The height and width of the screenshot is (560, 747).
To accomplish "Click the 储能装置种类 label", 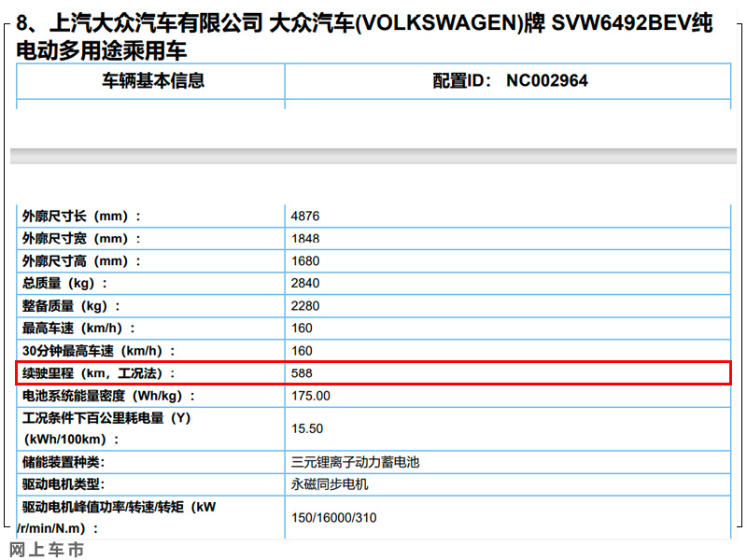I will click(63, 462).
